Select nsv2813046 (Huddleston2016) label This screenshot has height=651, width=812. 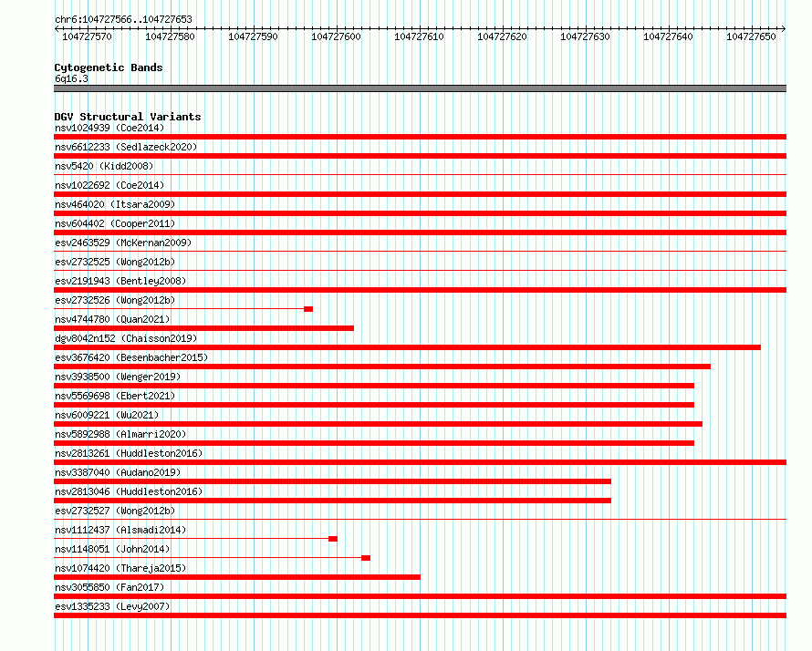pos(129,491)
